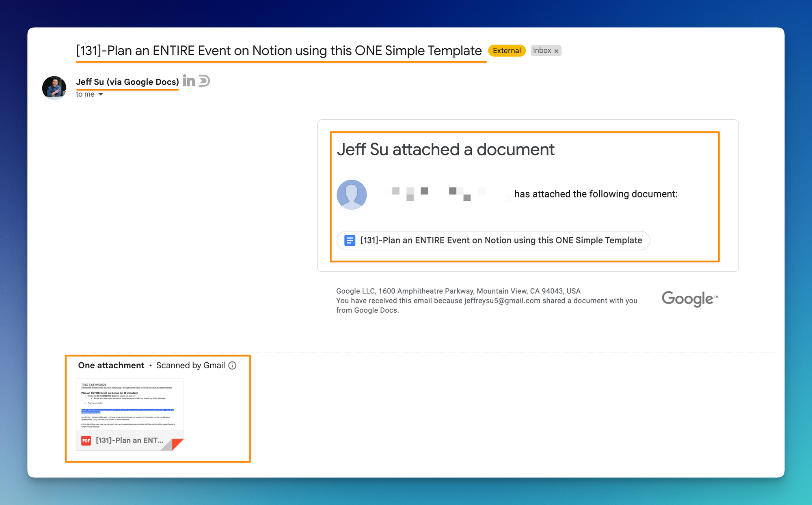
Task: Open the attached Google Docs document chip
Action: coord(493,241)
